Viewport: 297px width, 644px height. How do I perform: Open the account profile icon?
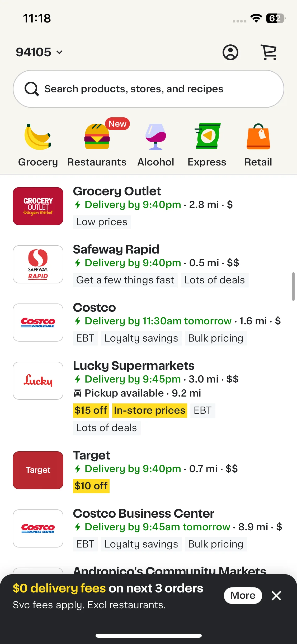tap(230, 52)
